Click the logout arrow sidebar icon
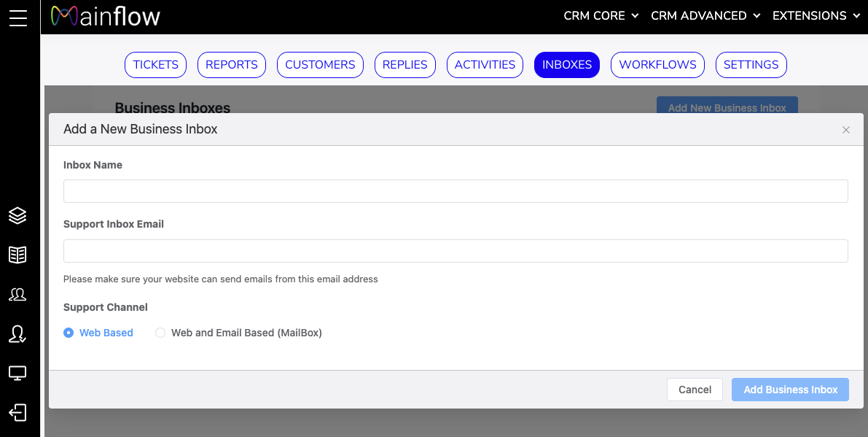 tap(17, 413)
